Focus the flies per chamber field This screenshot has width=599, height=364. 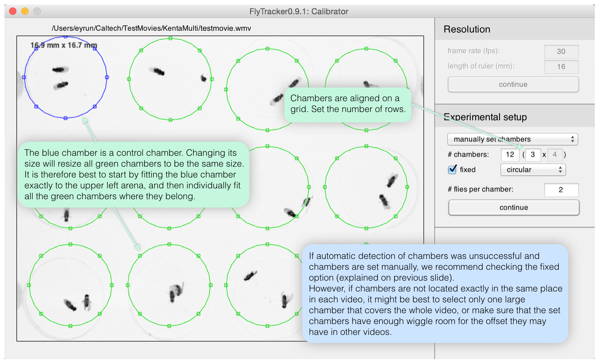pyautogui.click(x=561, y=190)
